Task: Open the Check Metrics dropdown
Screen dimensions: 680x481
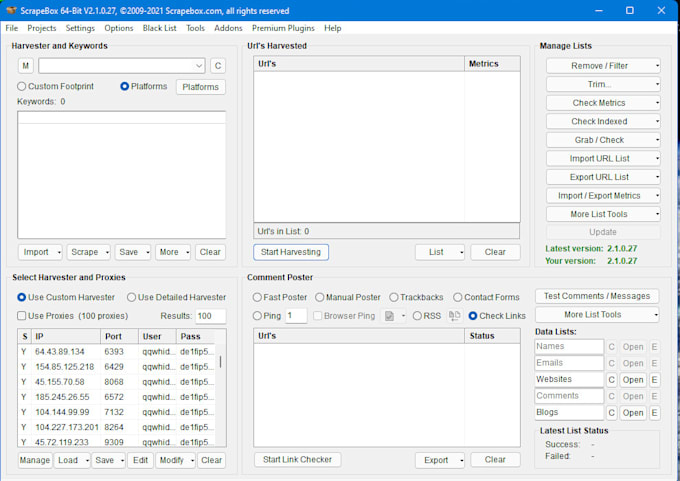Action: [657, 103]
